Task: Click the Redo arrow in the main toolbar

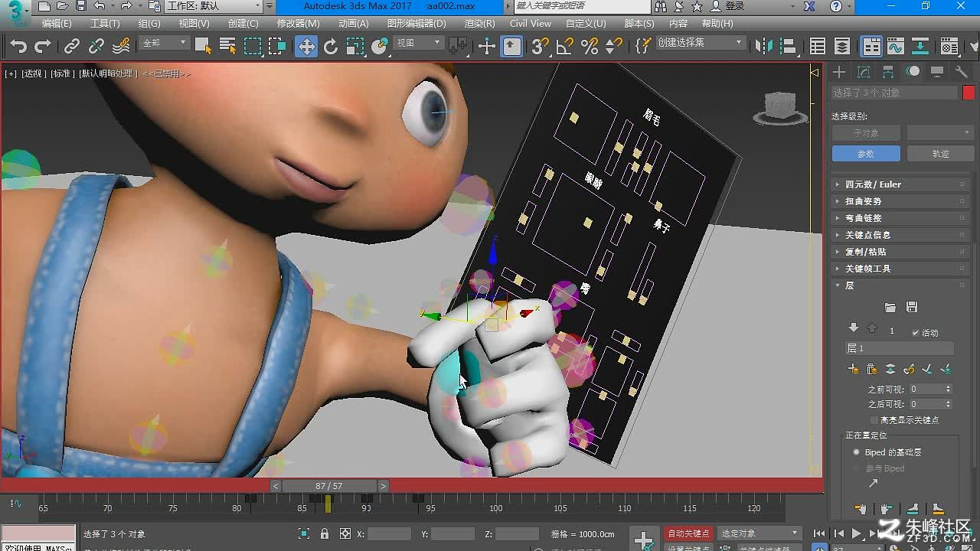Action: click(x=43, y=47)
